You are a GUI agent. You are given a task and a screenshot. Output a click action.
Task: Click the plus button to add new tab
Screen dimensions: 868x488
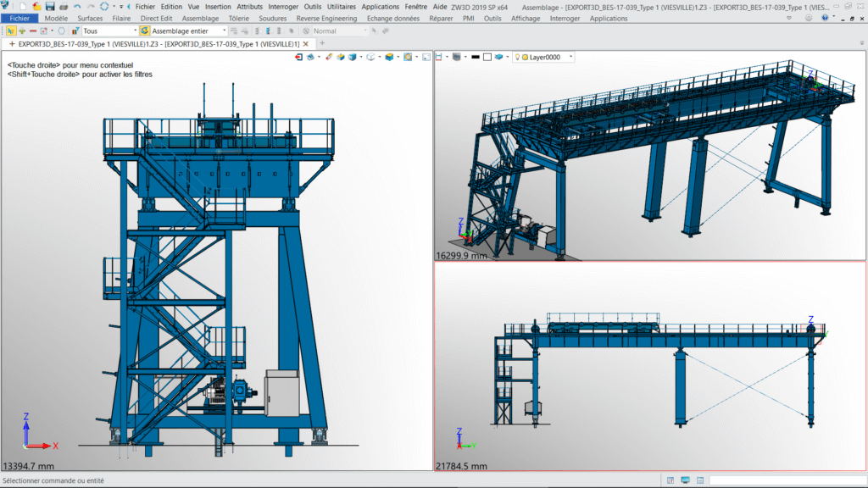point(322,43)
